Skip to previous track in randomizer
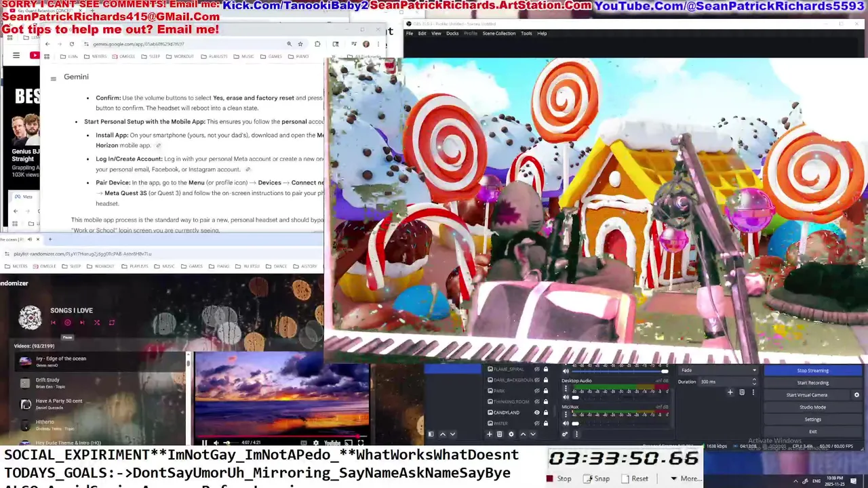This screenshot has width=868, height=488. [54, 323]
